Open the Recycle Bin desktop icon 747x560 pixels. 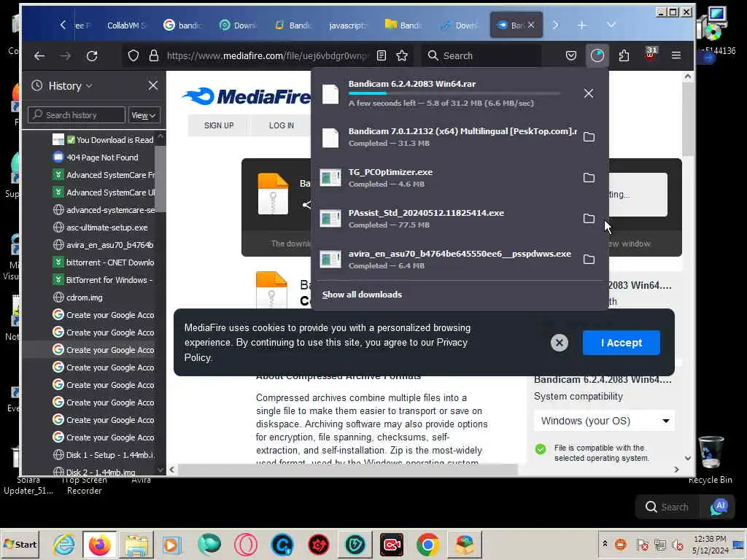point(711,459)
